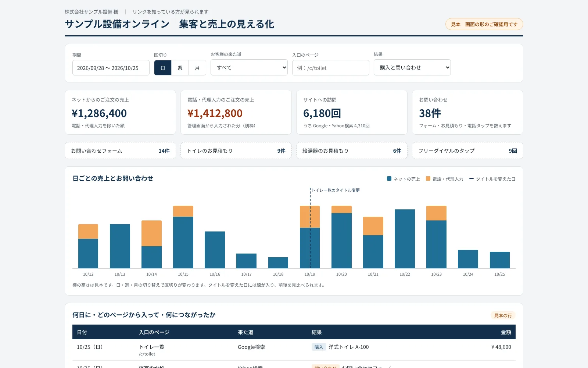Screen dimensions: 588x368
Task: Click the 日付 table column header
Action: tap(82, 332)
